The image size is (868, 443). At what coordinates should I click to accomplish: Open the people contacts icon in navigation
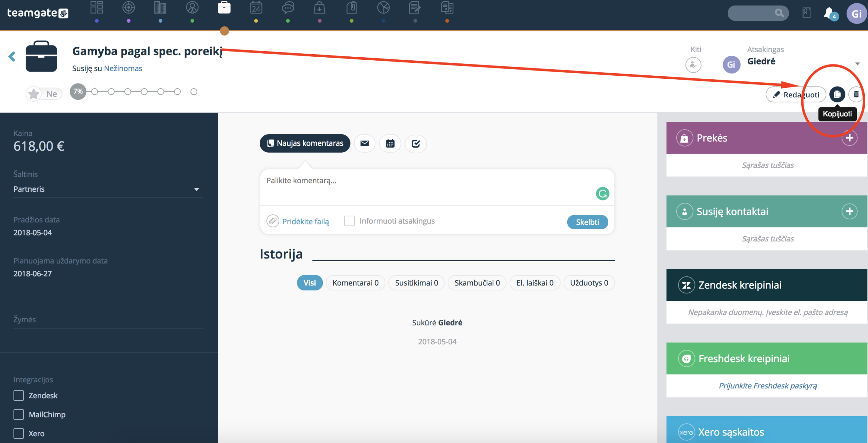pos(192,7)
